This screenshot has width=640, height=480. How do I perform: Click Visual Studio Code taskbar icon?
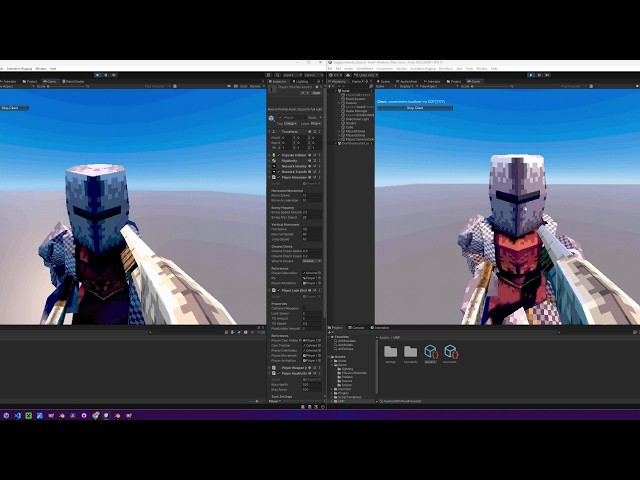point(17,416)
